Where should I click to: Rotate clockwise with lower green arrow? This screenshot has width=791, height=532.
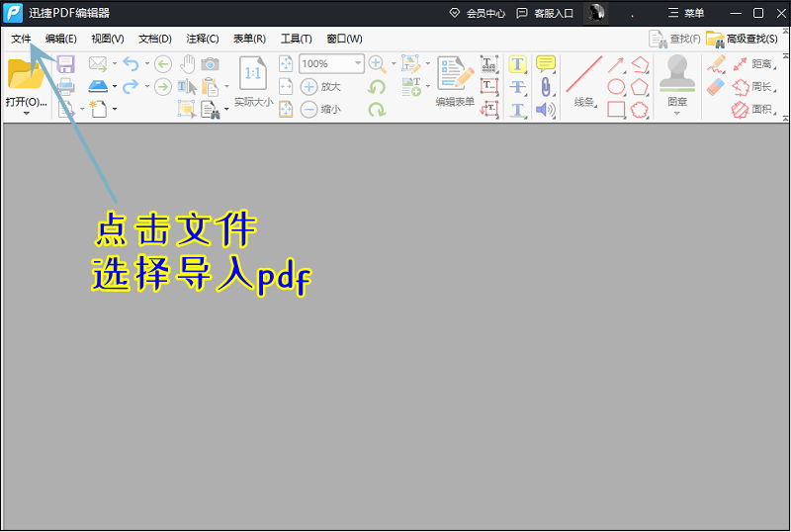coord(377,109)
